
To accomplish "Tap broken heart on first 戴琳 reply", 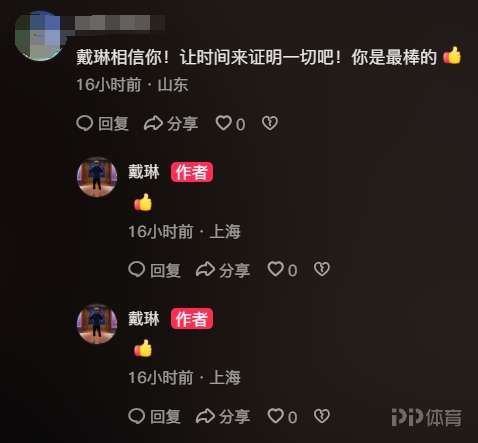I will pyautogui.click(x=322, y=269).
